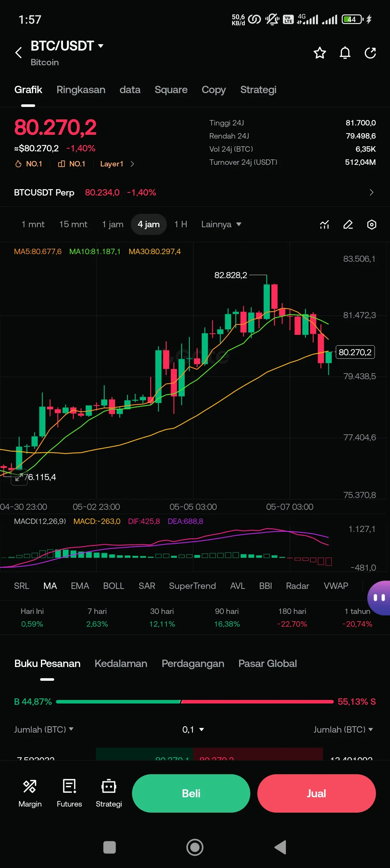The image size is (390, 868).
Task: Open 0,1 price precision dropdown
Action: (x=193, y=729)
